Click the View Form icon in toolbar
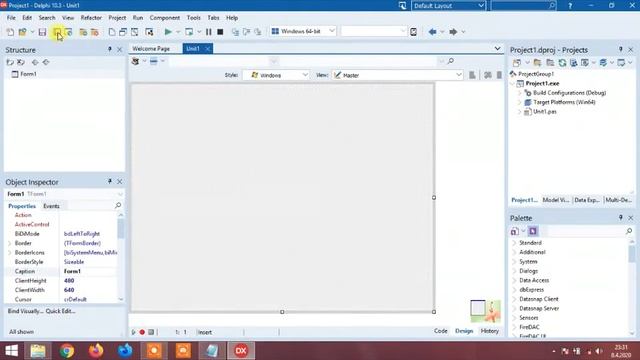Viewport: 640px width, 360px height. click(x=123, y=32)
